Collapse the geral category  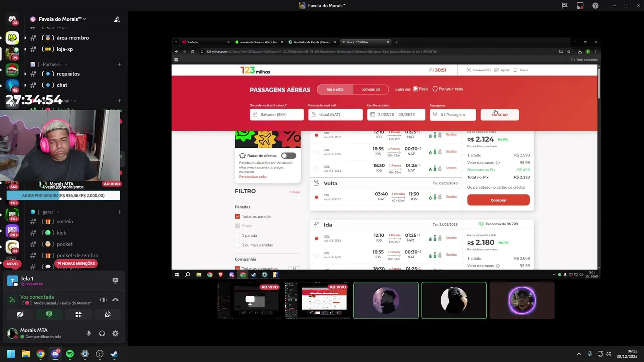click(45, 212)
